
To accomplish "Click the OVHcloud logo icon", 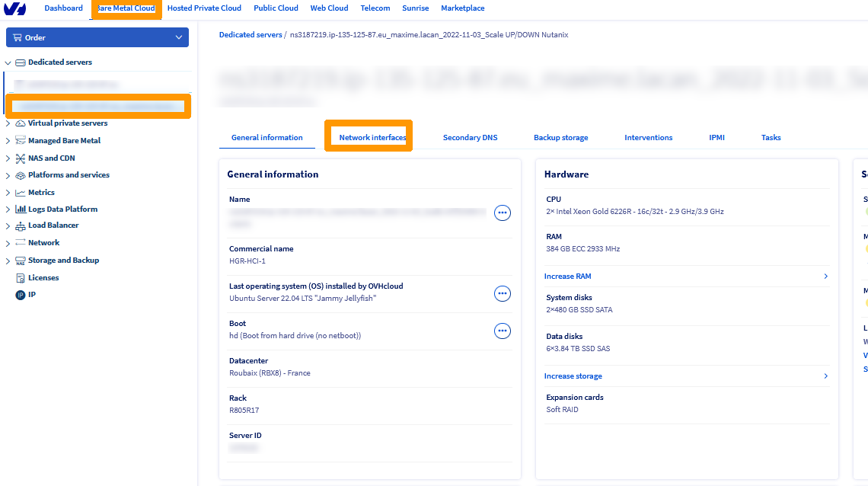I will (15, 8).
